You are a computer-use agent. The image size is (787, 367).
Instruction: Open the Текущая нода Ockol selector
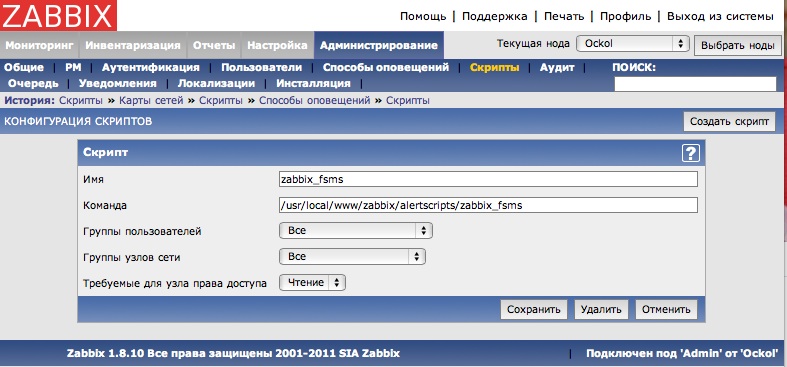pos(633,44)
